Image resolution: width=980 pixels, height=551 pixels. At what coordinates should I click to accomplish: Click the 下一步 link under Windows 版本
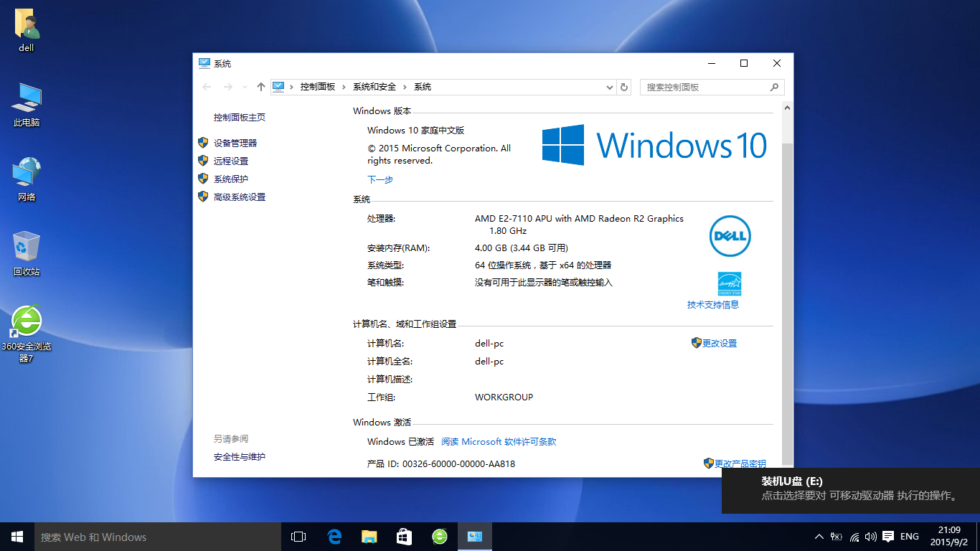pyautogui.click(x=380, y=180)
